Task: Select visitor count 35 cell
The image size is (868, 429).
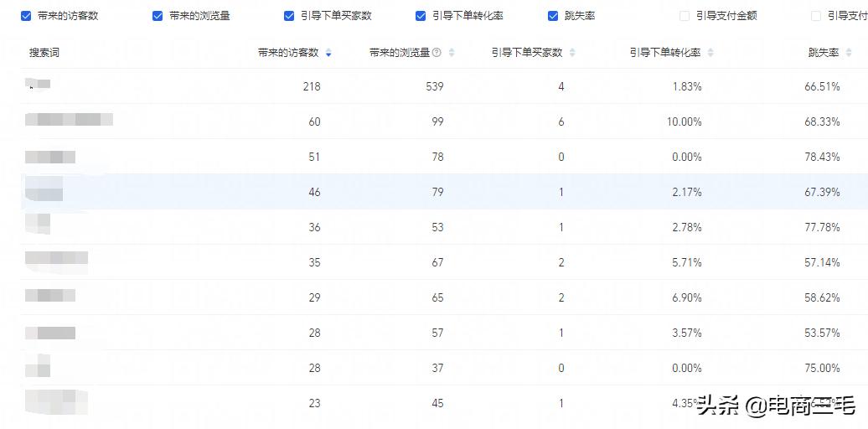Action: 314,263
